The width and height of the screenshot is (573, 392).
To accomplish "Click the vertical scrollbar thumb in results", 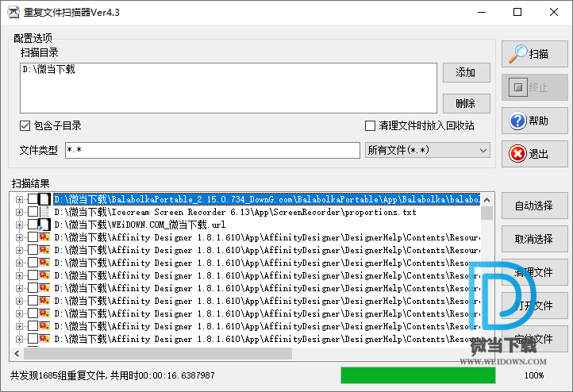I will pyautogui.click(x=486, y=213).
